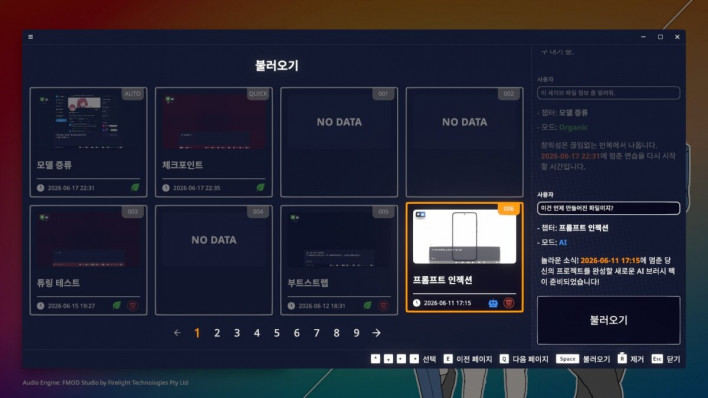Click the 이전 페이지 label in footer

click(x=474, y=359)
